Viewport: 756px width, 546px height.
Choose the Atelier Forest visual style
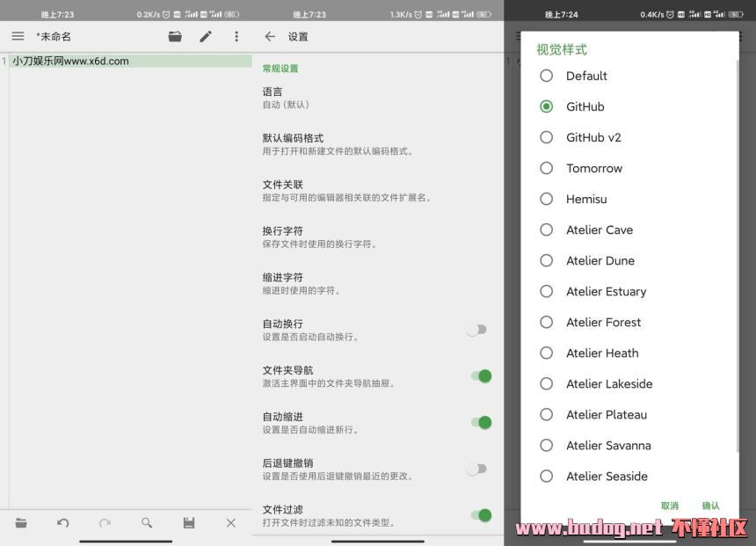[x=546, y=322]
